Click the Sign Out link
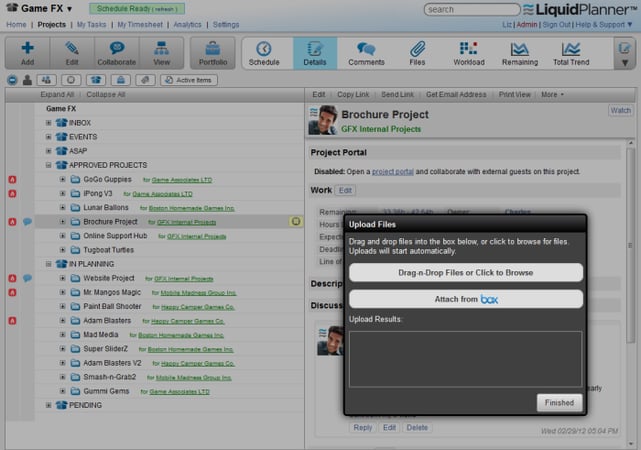Screen dimensions: 641x450 pyautogui.click(x=556, y=25)
